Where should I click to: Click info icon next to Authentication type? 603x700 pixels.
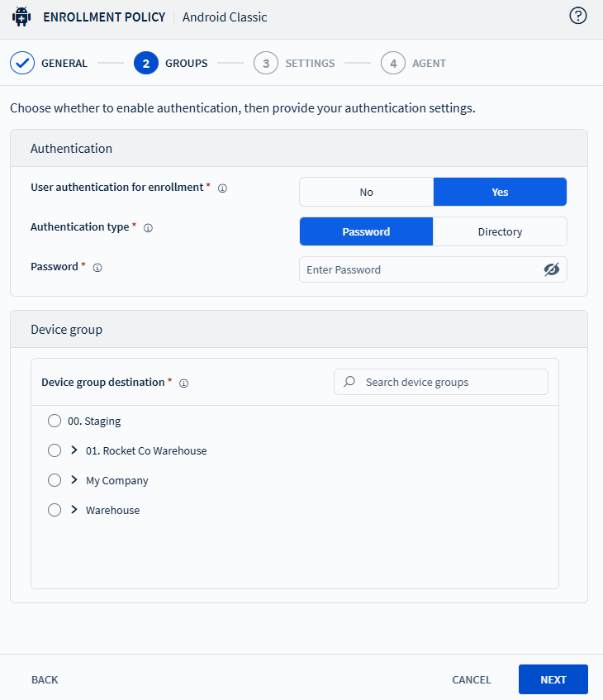click(148, 228)
